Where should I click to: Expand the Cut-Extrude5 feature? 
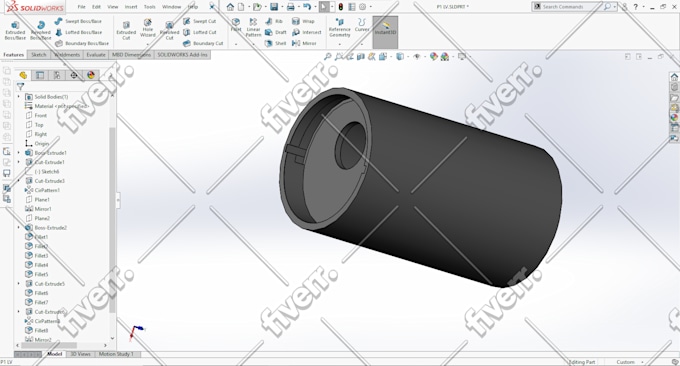(19, 284)
